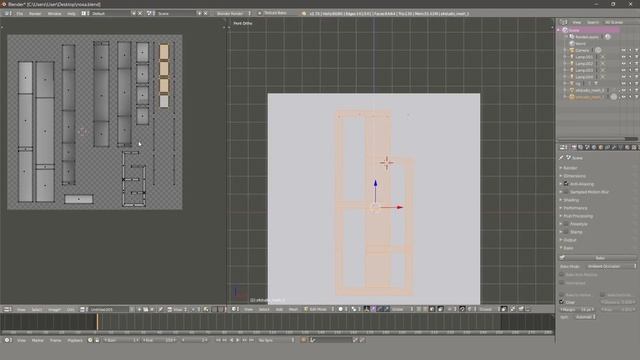The image size is (640, 360).
Task: Expand the Post Processing panel
Action: [x=578, y=216]
